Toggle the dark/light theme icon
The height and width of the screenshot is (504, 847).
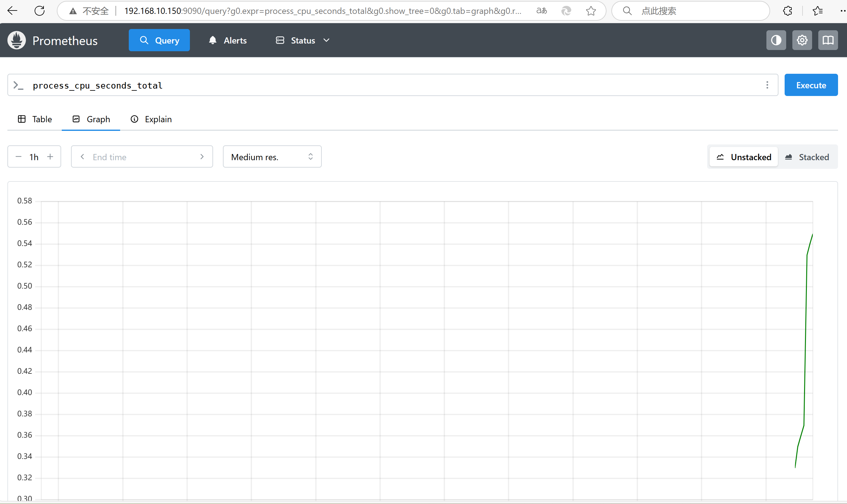pos(776,40)
